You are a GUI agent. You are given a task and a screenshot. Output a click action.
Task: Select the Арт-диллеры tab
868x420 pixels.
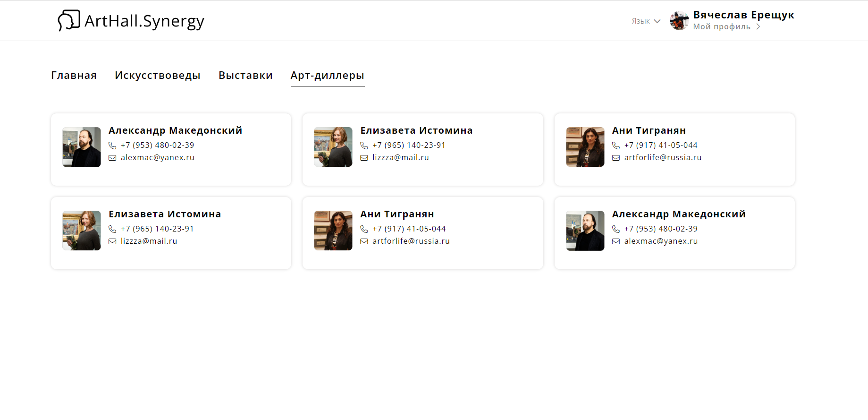coord(328,76)
